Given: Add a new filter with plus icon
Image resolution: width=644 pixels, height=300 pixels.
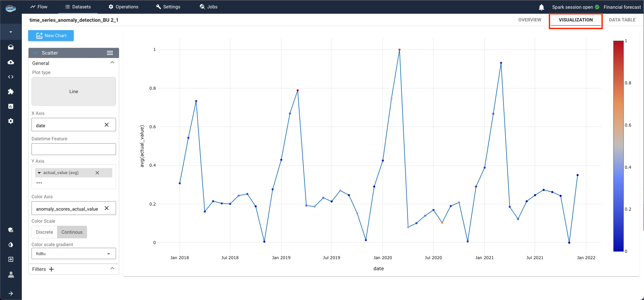Looking at the screenshot, I should [x=51, y=269].
